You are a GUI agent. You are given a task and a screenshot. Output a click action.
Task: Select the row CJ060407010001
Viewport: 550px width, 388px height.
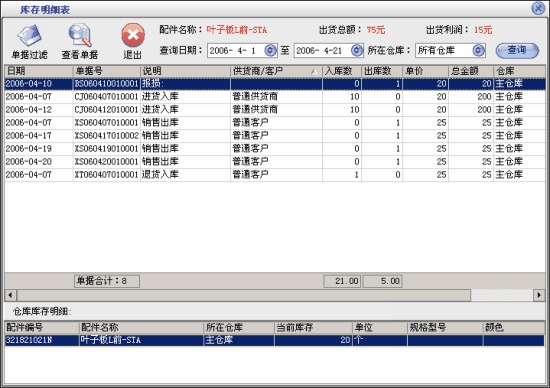[x=275, y=96]
